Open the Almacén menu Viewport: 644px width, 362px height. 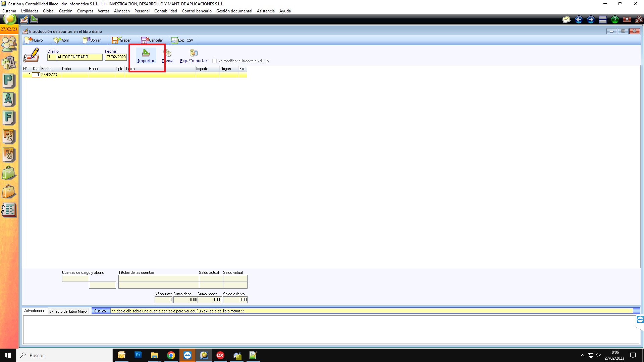click(x=122, y=11)
